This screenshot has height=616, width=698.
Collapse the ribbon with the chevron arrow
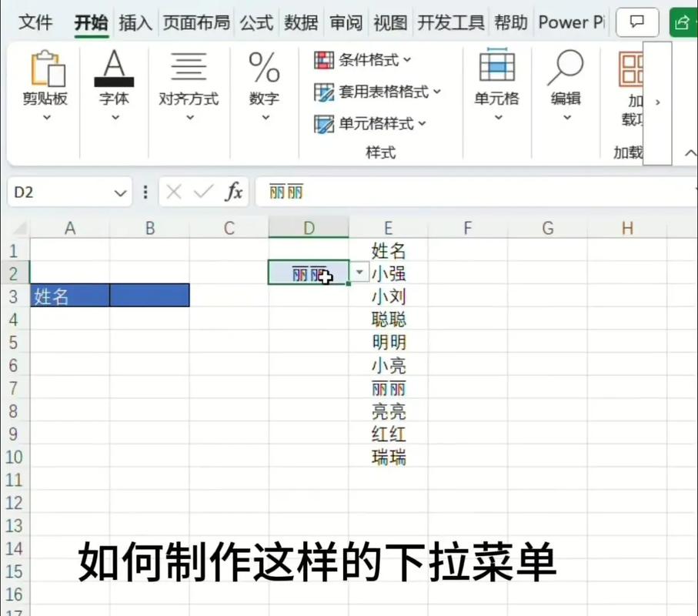click(x=690, y=152)
